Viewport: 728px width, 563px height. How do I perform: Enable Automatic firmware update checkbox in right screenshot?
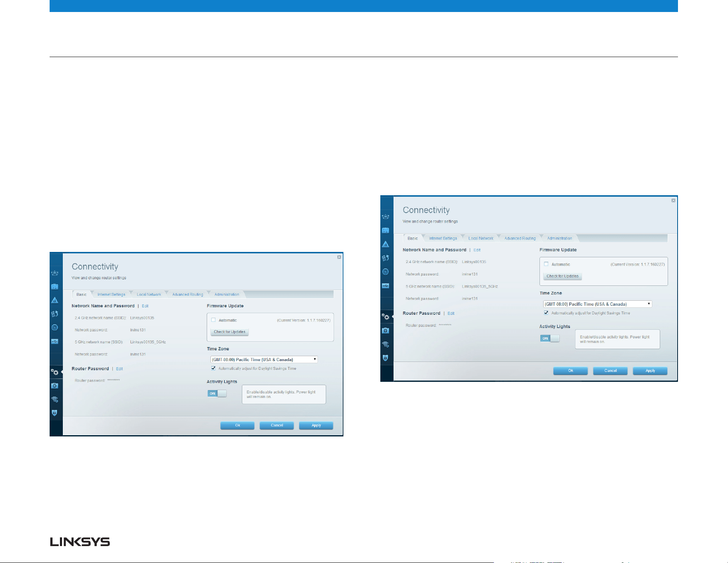pos(546,264)
